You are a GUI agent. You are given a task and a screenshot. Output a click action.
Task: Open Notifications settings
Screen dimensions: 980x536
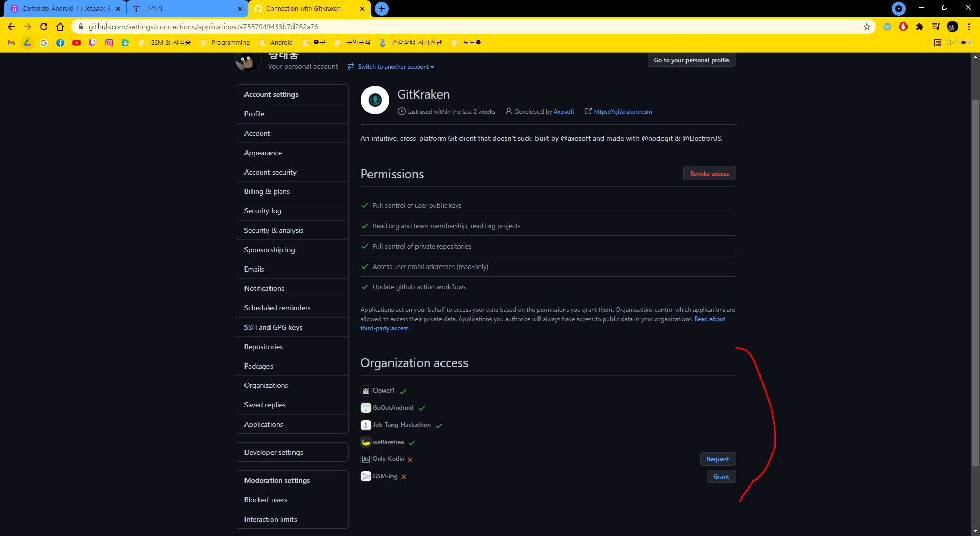pyautogui.click(x=292, y=288)
